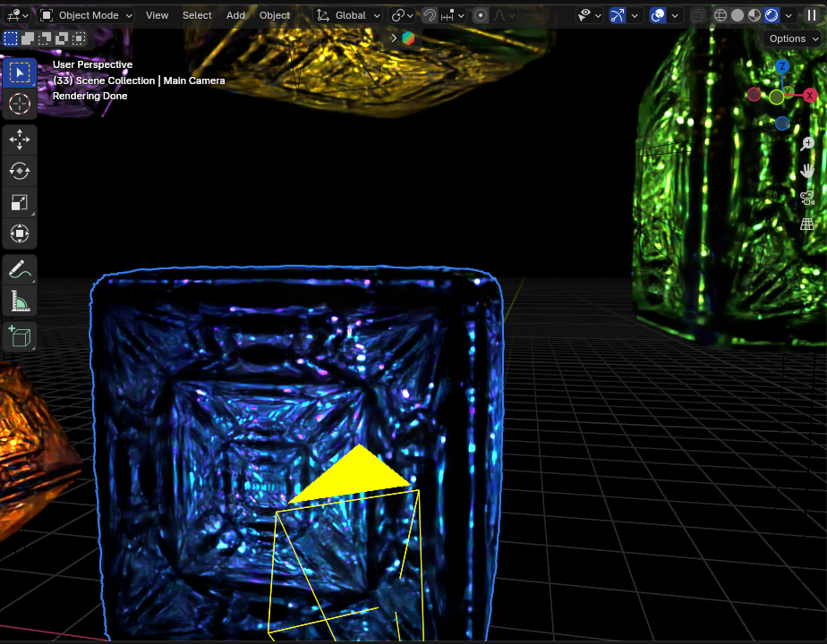Click the 'User Perspective' viewport label
The image size is (827, 644).
click(93, 64)
